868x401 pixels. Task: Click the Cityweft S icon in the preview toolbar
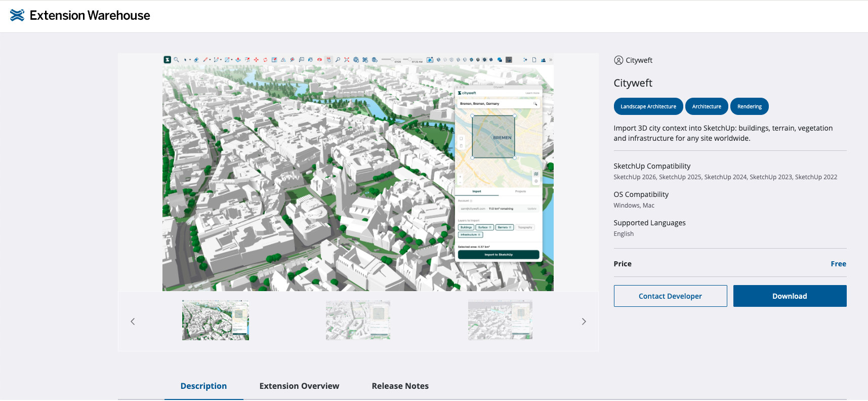(x=167, y=60)
